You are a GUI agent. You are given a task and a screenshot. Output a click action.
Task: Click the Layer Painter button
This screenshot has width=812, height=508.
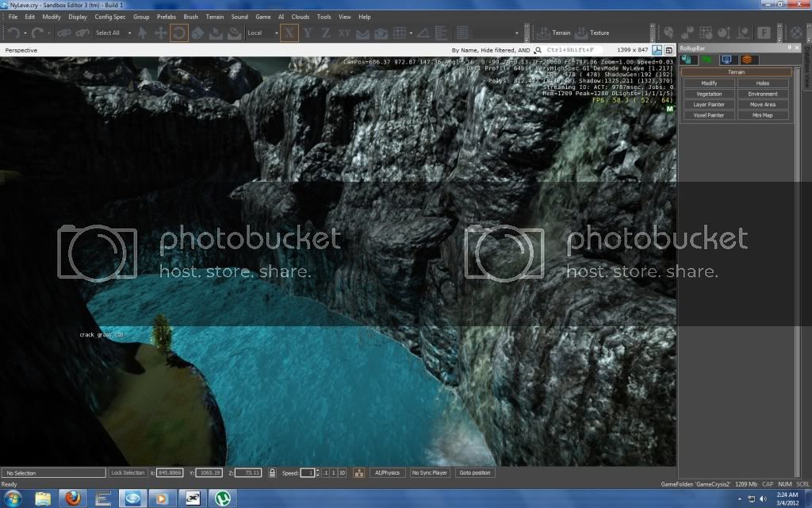point(709,104)
